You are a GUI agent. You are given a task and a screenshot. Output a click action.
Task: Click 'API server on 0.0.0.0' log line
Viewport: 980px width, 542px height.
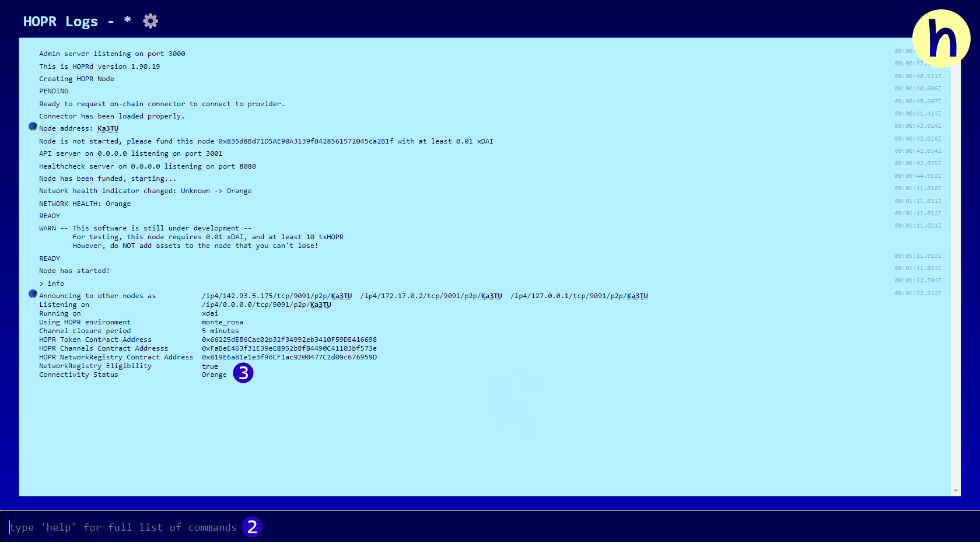pos(131,153)
